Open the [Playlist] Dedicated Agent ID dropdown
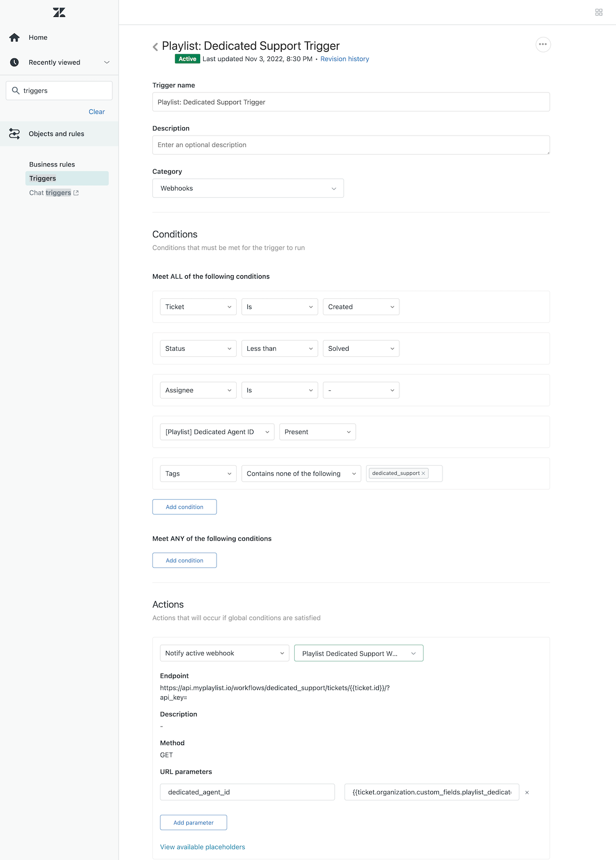This screenshot has width=616, height=860. [217, 432]
